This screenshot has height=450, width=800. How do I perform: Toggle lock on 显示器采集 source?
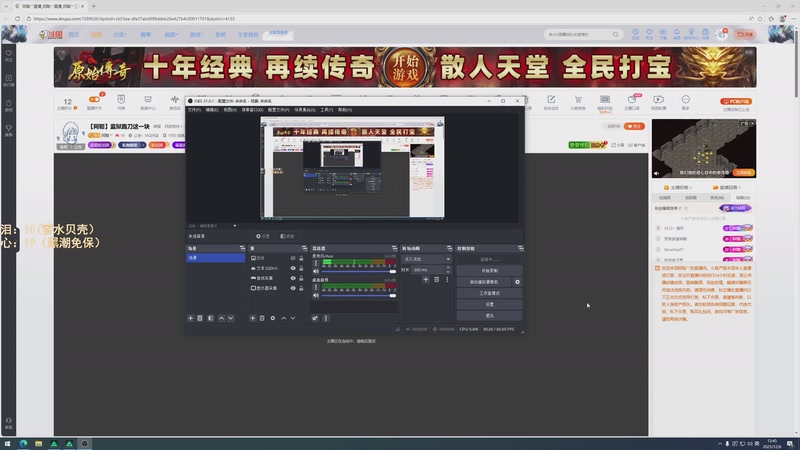pyautogui.click(x=301, y=288)
